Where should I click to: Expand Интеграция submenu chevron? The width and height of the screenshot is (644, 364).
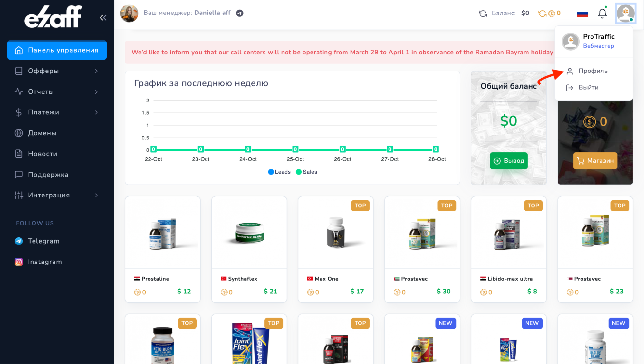96,195
